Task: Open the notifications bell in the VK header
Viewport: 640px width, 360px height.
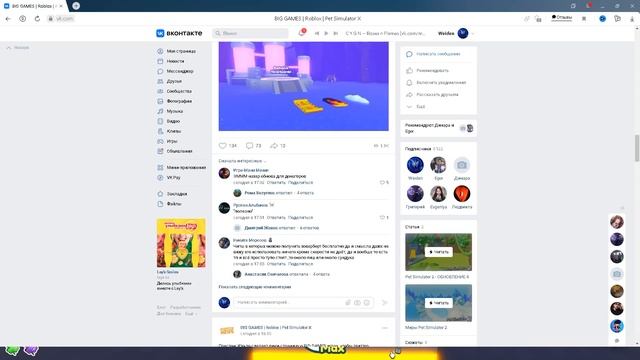Action: [x=302, y=33]
